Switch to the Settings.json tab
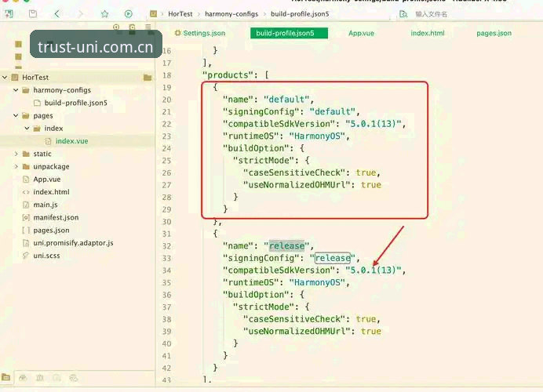This screenshot has height=392, width=543. pyautogui.click(x=200, y=33)
